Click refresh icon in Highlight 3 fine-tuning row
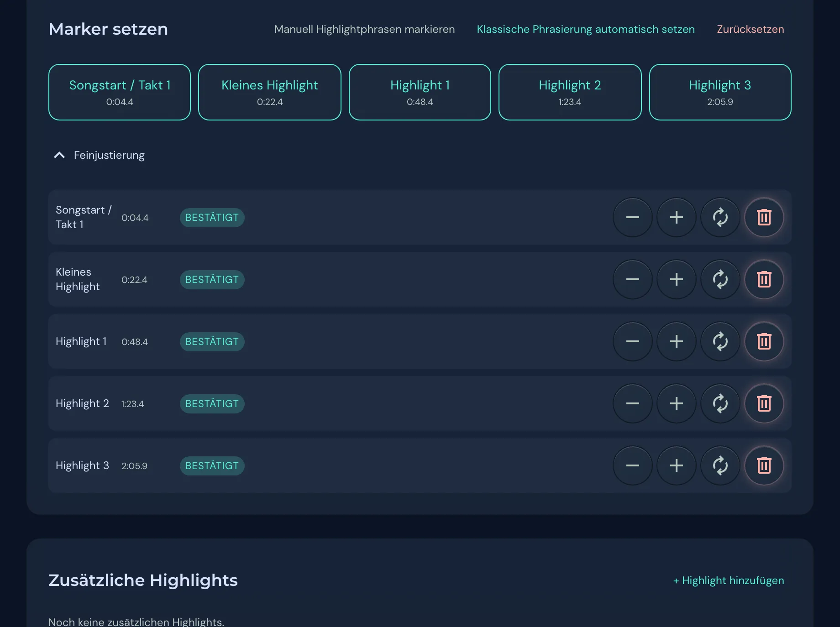Screen dimensions: 840x627 [x=720, y=465]
